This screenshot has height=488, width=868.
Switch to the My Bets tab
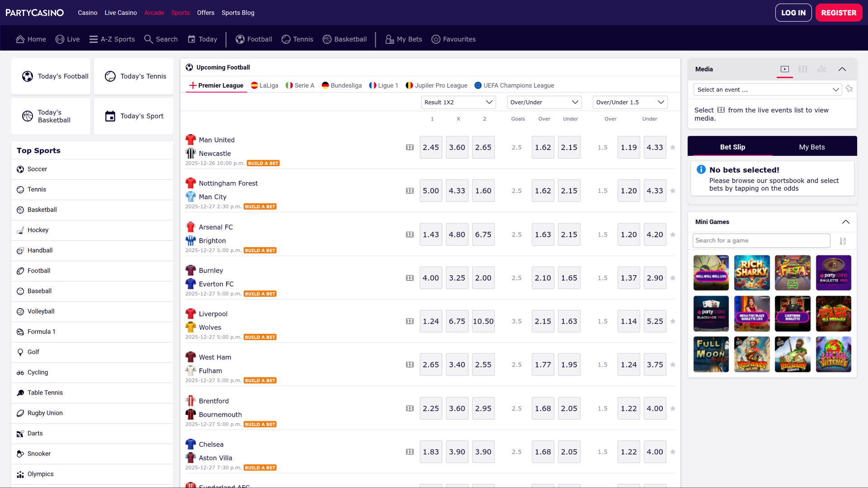point(811,147)
